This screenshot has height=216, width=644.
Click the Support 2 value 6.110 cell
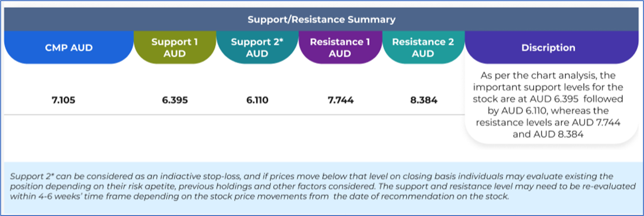257,100
